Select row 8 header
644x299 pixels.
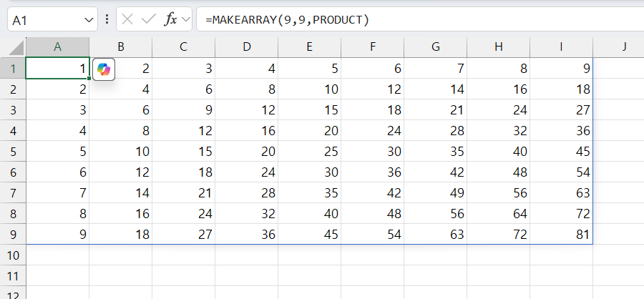tap(13, 214)
